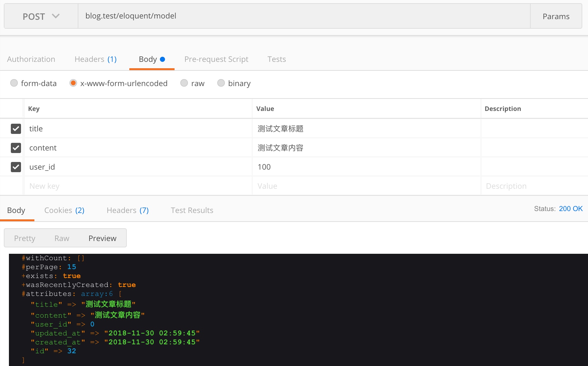Click the +exists: true line
This screenshot has height=366, width=588.
coord(51,276)
